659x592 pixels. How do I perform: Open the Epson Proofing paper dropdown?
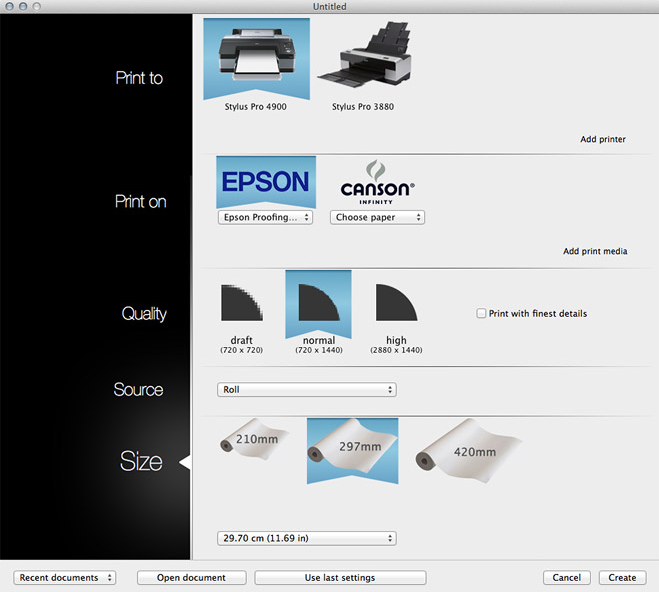266,217
